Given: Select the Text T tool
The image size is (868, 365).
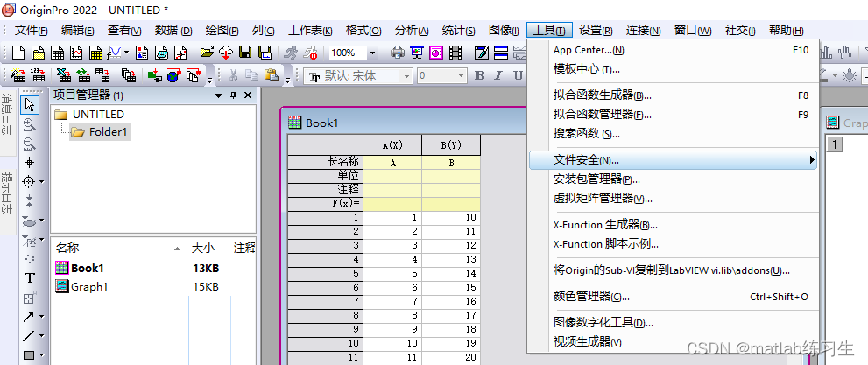Looking at the screenshot, I should (x=30, y=278).
